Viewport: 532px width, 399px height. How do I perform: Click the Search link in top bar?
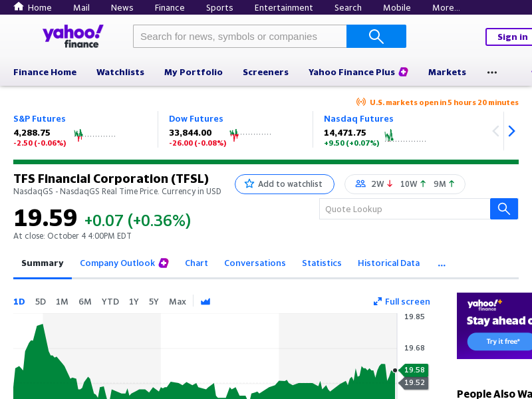coord(348,7)
